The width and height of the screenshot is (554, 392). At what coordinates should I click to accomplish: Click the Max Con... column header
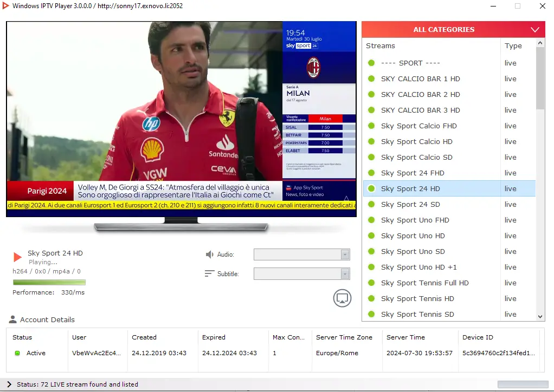[x=288, y=337]
